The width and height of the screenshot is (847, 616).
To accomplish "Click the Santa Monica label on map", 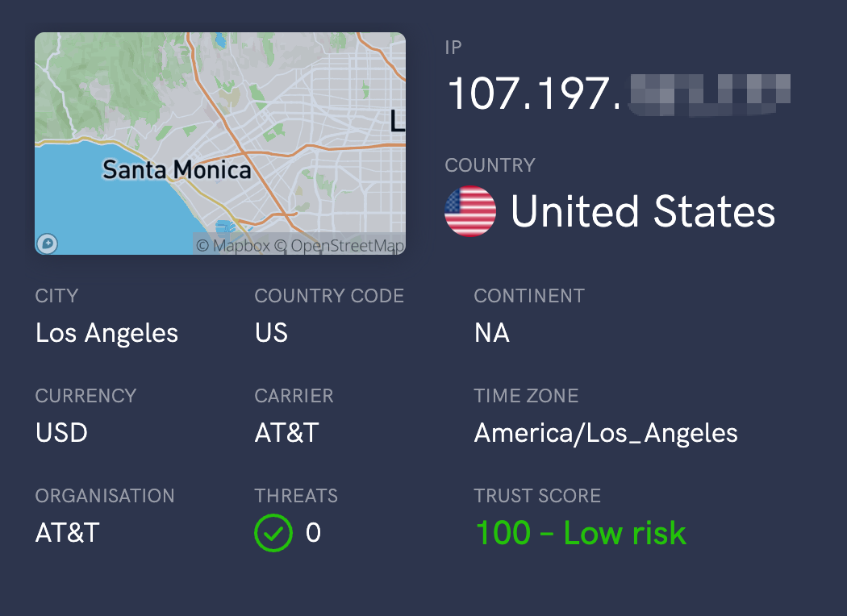I will [x=177, y=170].
